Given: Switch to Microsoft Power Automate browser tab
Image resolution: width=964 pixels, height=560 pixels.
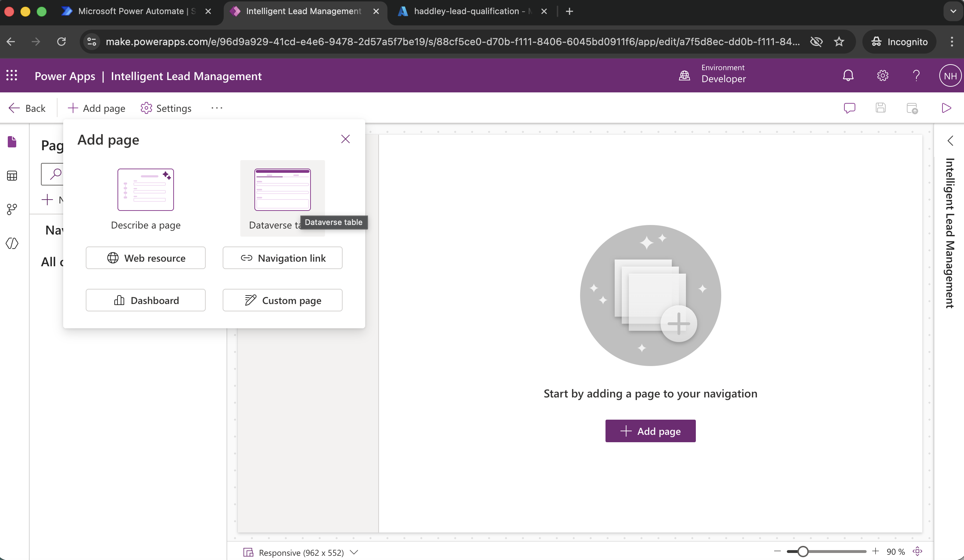Looking at the screenshot, I should click(130, 12).
